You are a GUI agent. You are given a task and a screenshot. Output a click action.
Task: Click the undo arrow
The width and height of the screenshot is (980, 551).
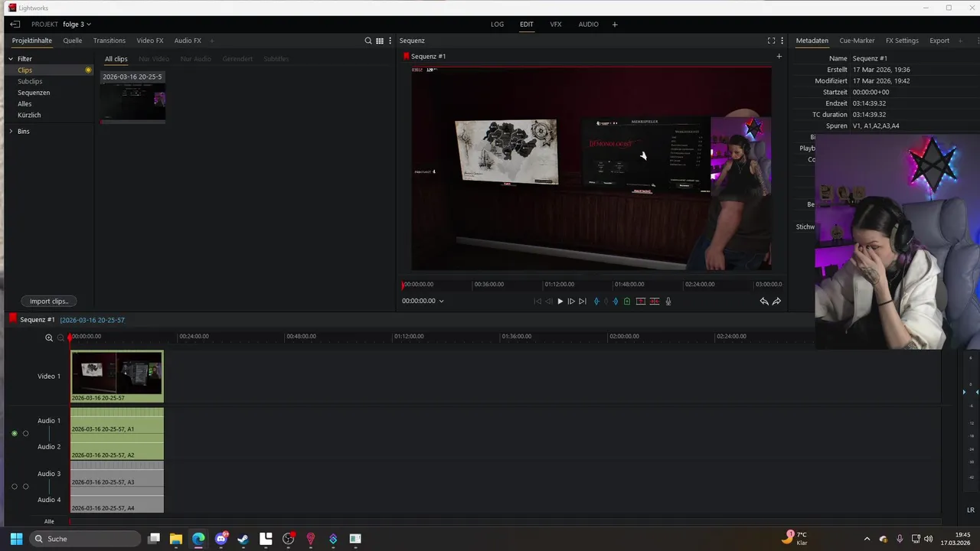coord(763,302)
